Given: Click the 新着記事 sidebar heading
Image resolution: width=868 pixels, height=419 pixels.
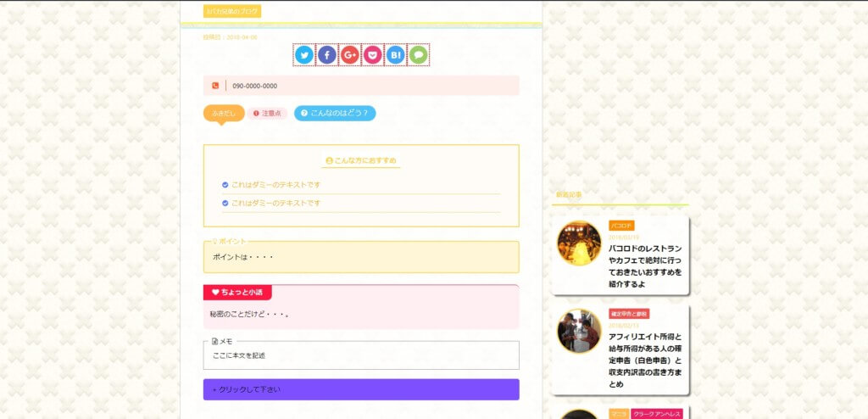Looking at the screenshot, I should [569, 194].
